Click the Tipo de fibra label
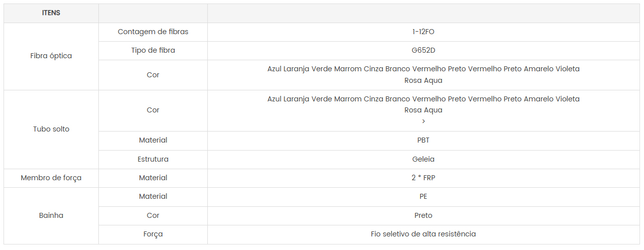The image size is (644, 250). (x=153, y=50)
